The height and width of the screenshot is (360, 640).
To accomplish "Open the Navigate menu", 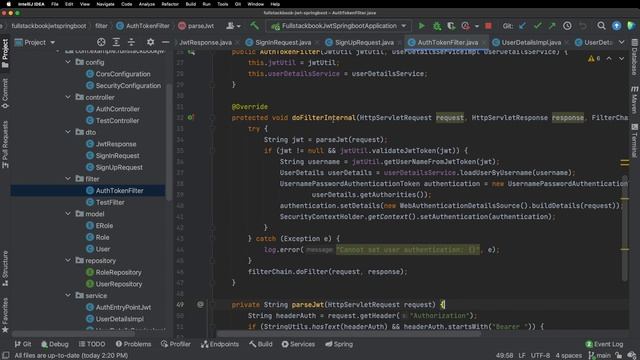I will [x=105, y=4].
